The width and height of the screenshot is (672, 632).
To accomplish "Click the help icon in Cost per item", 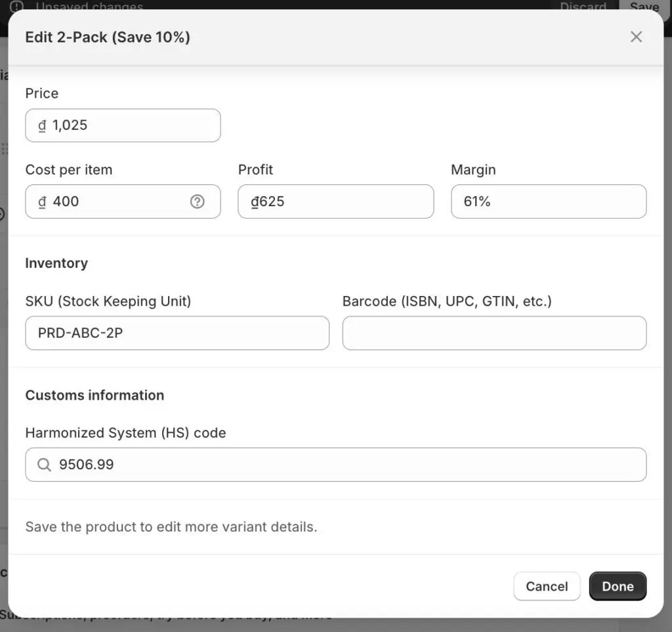I will coord(197,201).
